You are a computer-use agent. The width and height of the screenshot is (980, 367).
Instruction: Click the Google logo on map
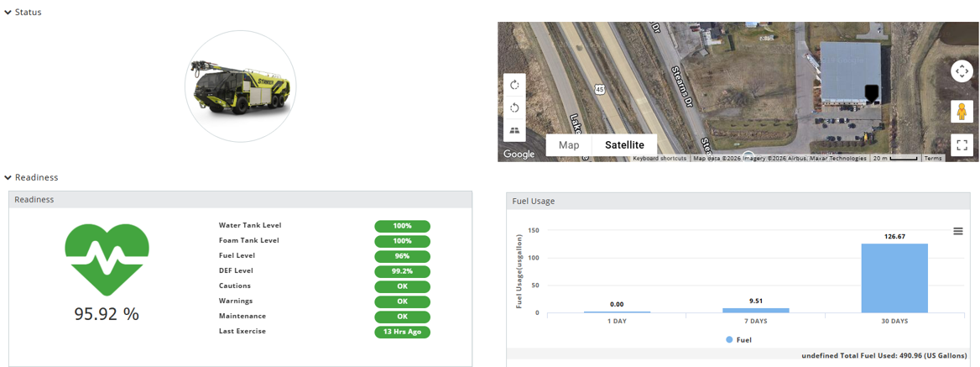point(519,154)
